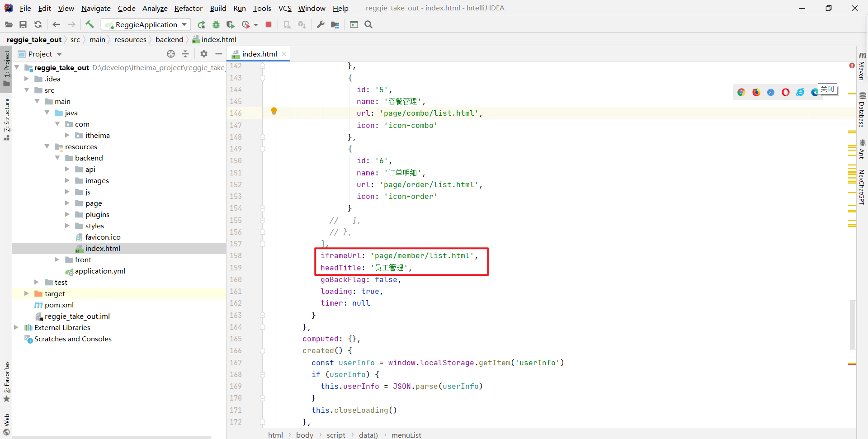
Task: Build project using the hammer icon
Action: click(x=90, y=24)
